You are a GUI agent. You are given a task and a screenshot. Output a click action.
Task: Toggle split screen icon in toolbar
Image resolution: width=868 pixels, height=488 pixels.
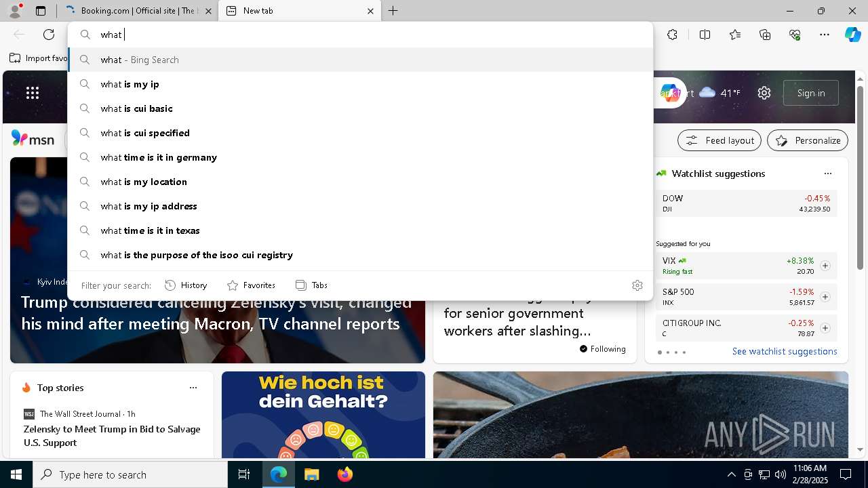[x=705, y=35]
